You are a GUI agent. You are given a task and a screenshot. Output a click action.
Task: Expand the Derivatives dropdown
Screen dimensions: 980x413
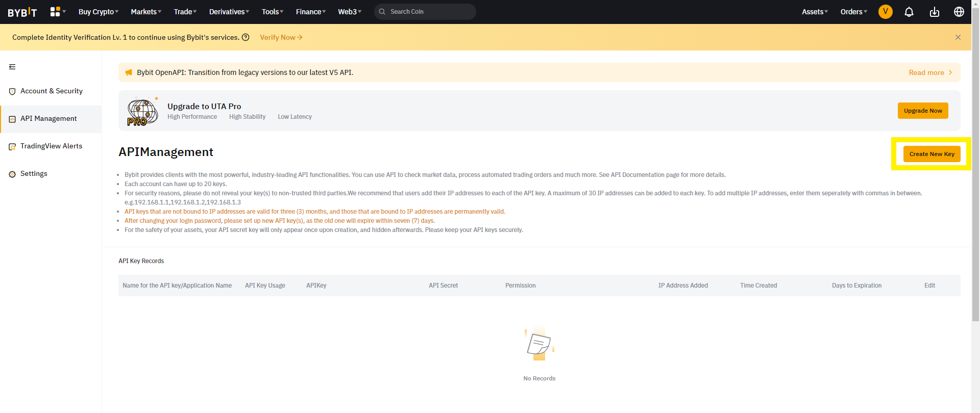point(229,12)
